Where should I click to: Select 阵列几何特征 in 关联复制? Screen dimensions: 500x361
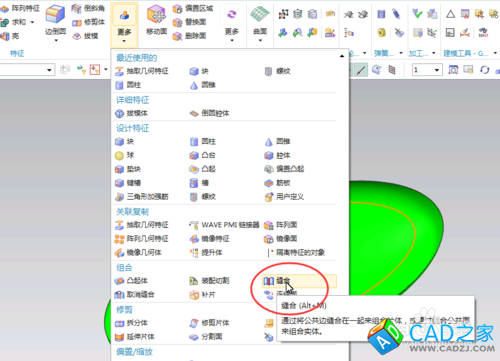(x=142, y=239)
